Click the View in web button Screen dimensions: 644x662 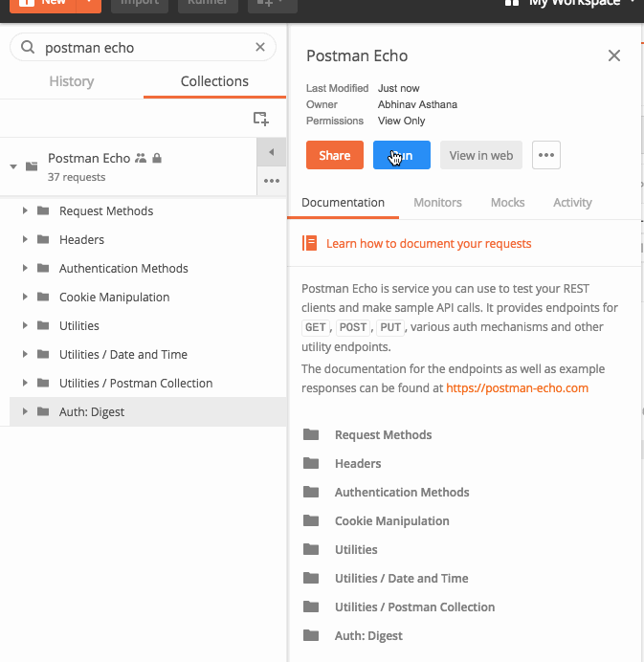tap(481, 155)
